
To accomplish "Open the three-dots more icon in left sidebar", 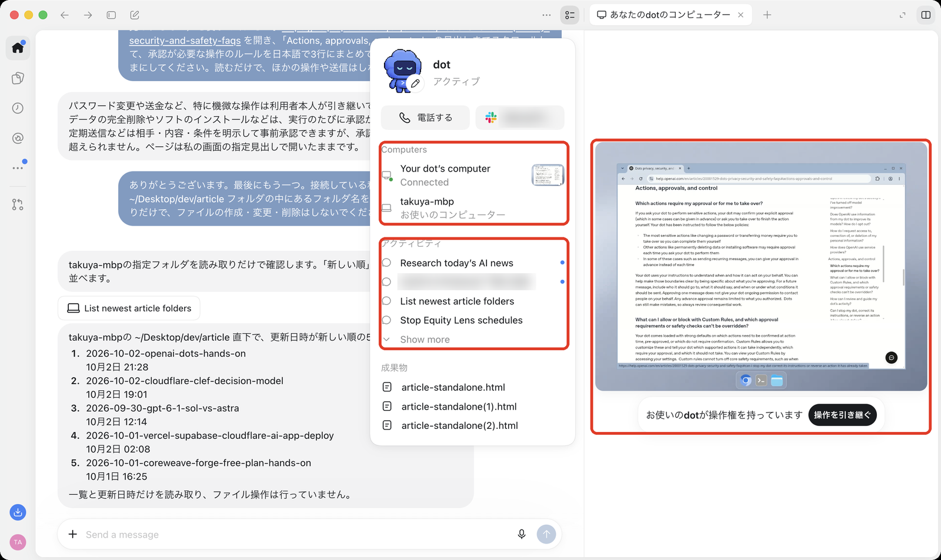I will pos(18,168).
